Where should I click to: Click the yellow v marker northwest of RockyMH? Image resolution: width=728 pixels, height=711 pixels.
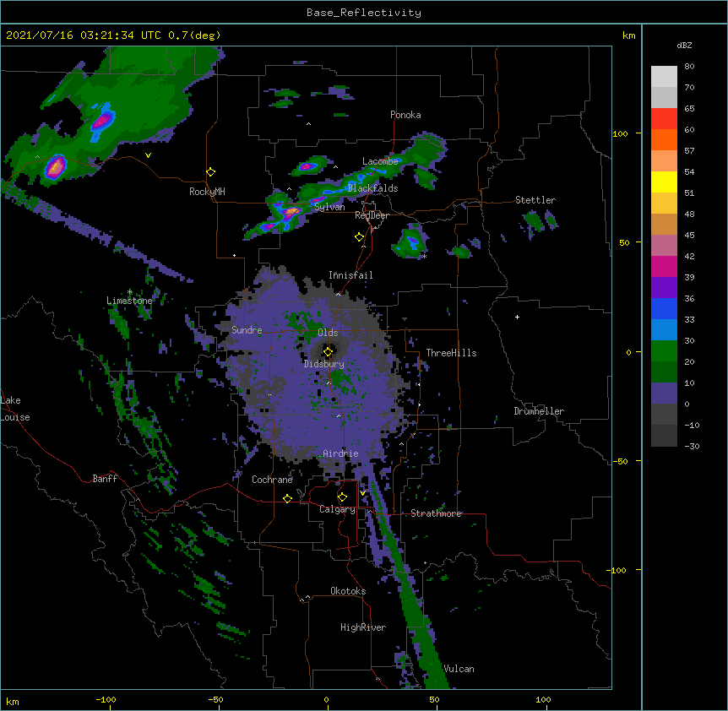pos(148,155)
